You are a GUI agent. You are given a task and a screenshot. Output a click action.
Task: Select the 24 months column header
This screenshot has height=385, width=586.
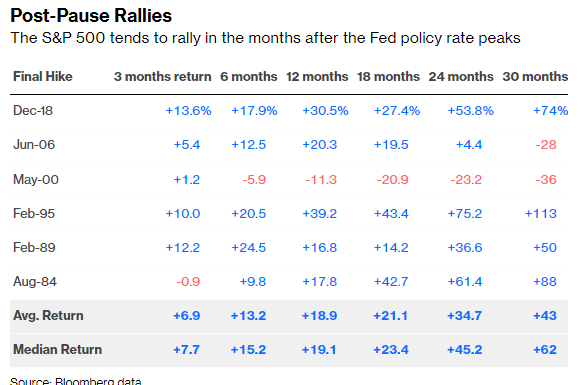[461, 77]
